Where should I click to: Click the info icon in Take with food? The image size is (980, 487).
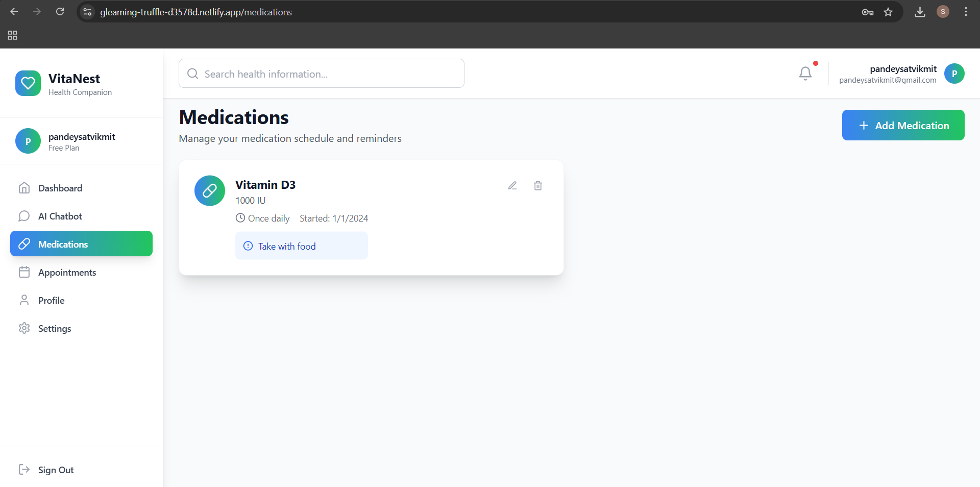pos(248,246)
